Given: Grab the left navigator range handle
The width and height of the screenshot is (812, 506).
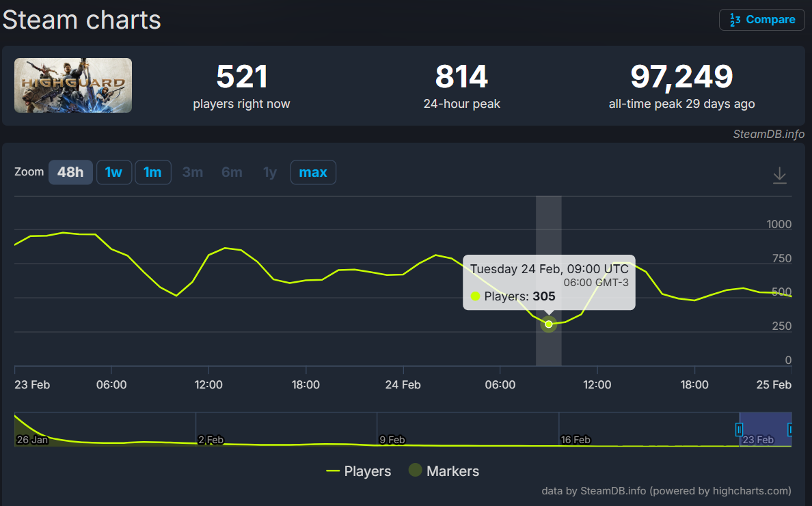Looking at the screenshot, I should (739, 430).
